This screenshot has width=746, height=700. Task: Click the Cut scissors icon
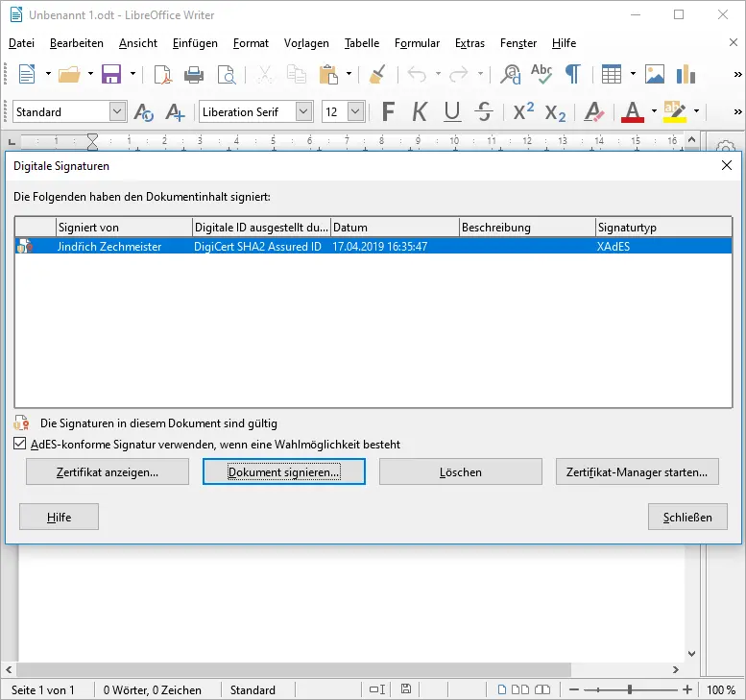coord(265,74)
